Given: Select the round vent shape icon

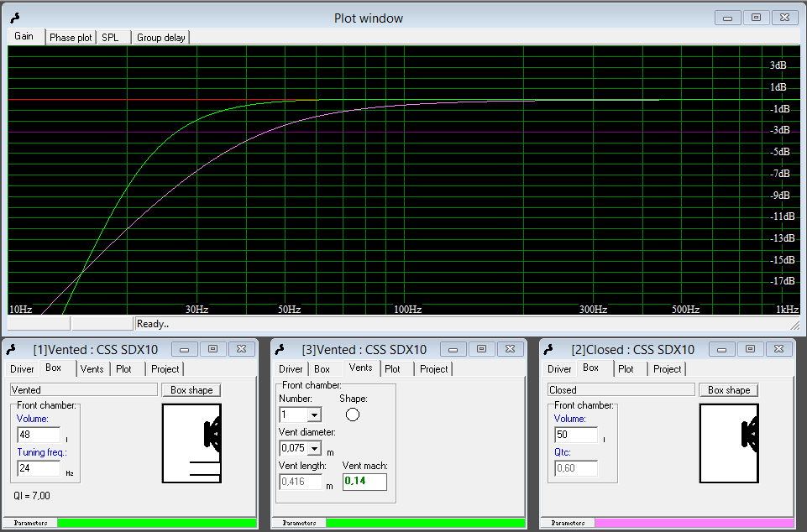Looking at the screenshot, I should tap(353, 415).
